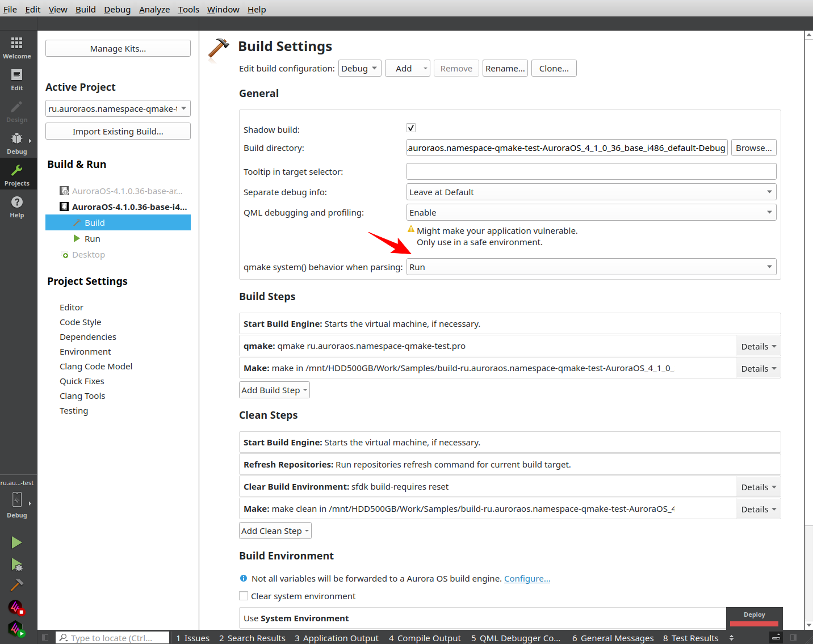Click the green Run button
813x644 pixels.
16,542
